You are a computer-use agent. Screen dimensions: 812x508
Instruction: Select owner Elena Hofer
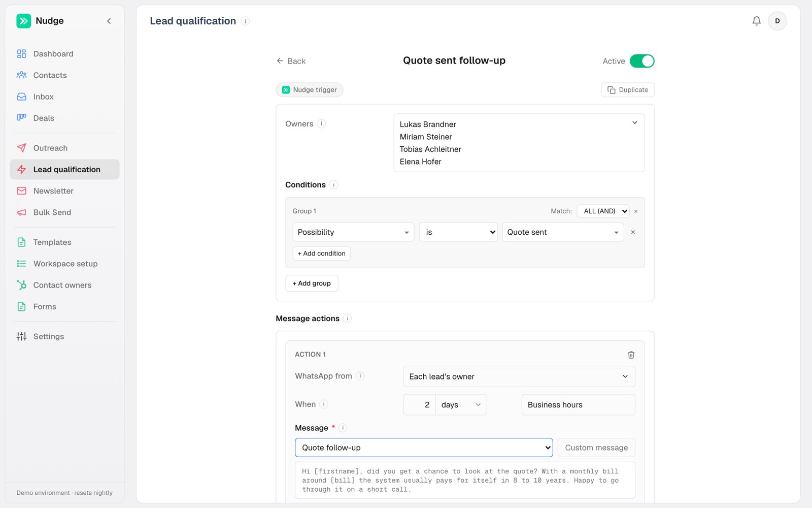coord(421,162)
